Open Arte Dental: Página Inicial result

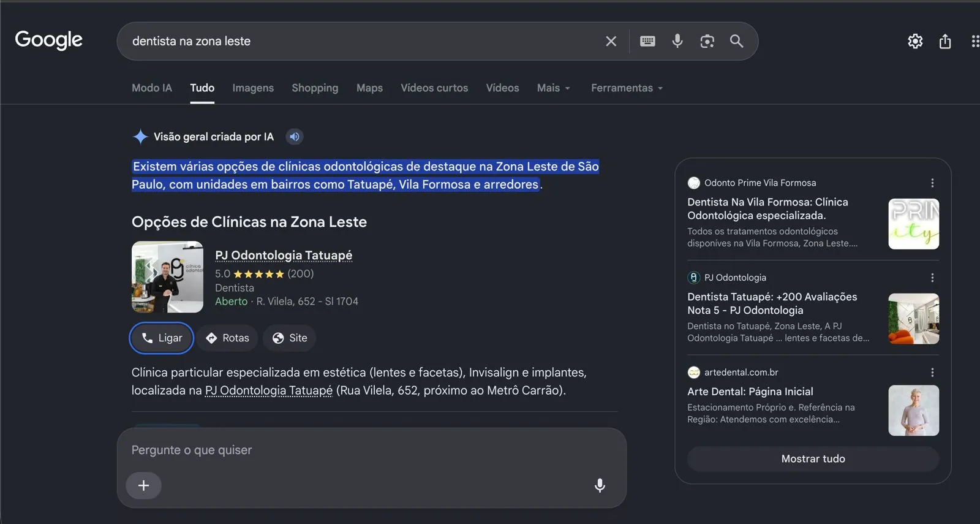tap(750, 392)
